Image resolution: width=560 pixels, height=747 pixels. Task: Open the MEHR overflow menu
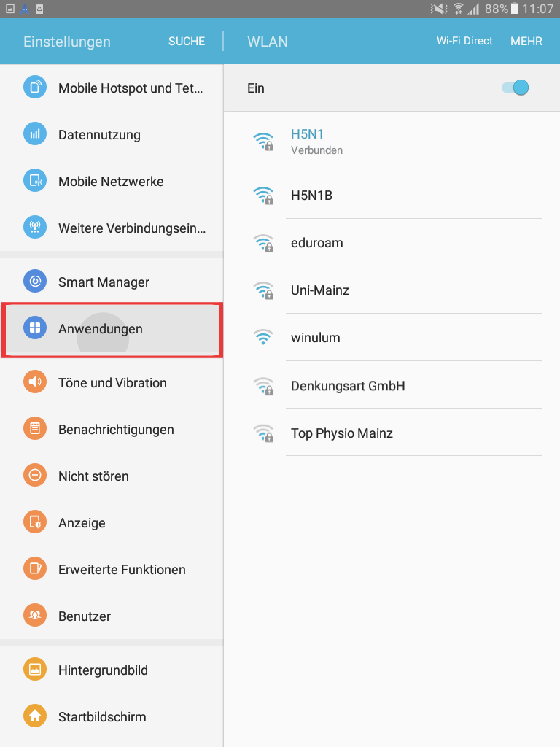point(526,42)
